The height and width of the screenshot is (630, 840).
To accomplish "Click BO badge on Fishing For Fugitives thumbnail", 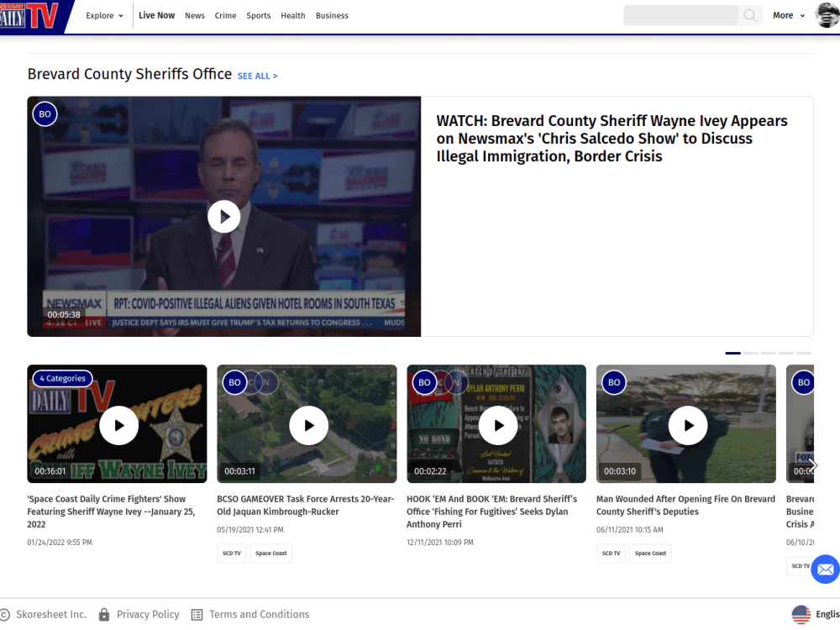I will 424,382.
